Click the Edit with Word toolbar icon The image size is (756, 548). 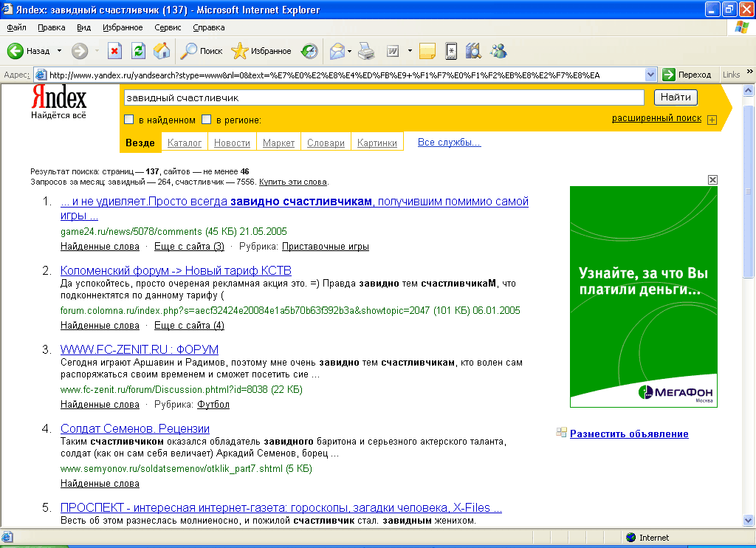pos(393,51)
